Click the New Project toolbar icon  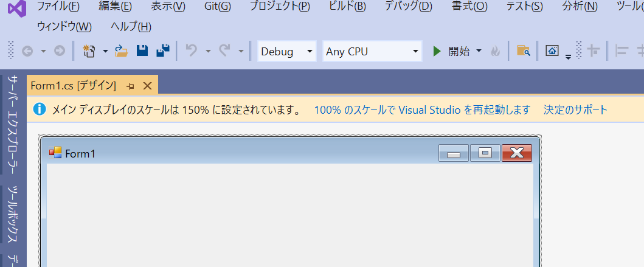point(89,51)
